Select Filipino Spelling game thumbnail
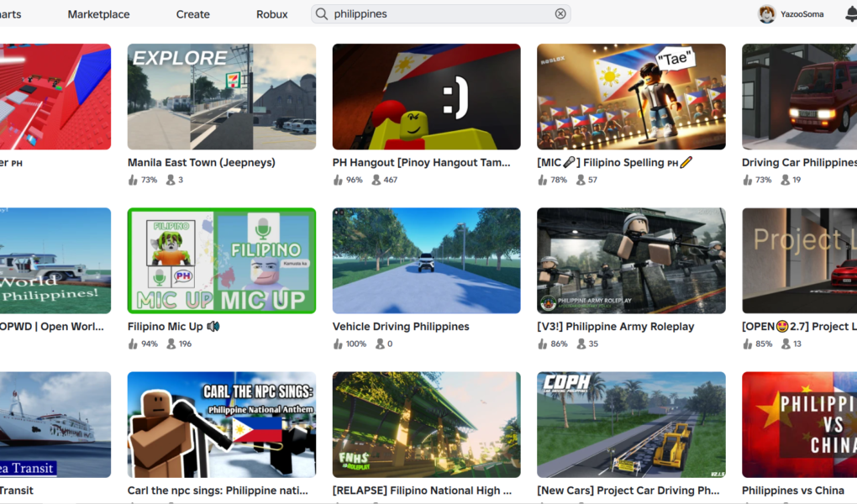Viewport: 857px width, 504px height. pos(631,97)
